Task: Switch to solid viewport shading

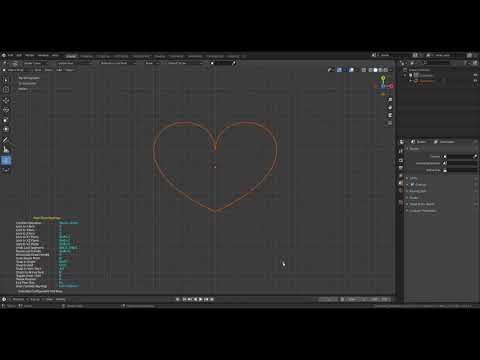Action: coord(375,70)
